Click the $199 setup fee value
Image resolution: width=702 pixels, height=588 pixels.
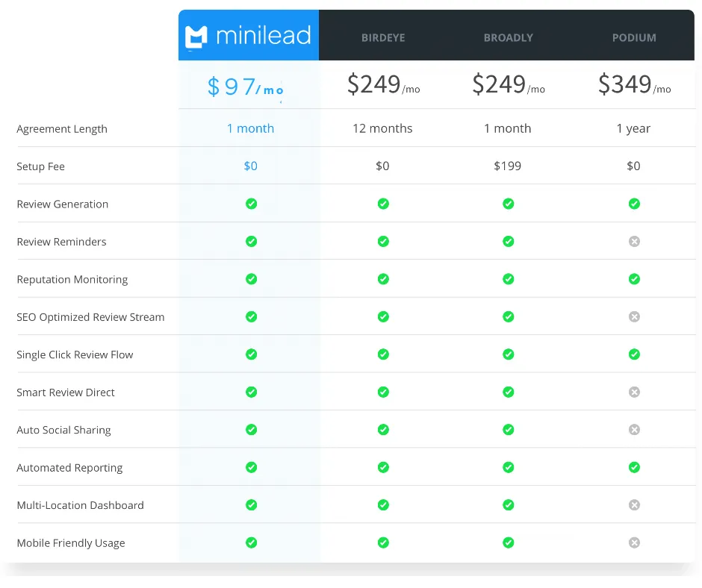507,166
